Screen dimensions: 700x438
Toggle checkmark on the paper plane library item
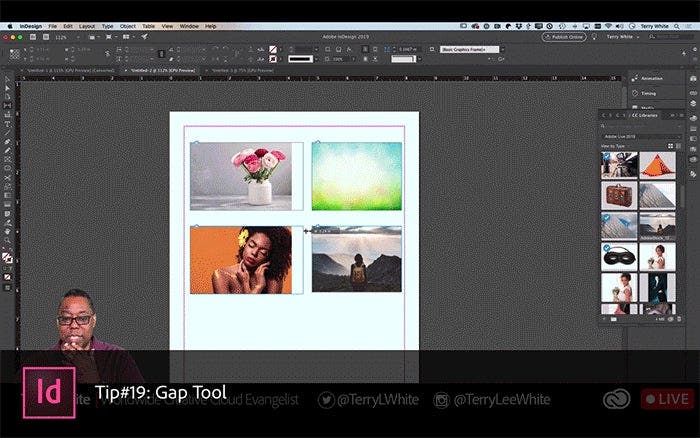606,218
